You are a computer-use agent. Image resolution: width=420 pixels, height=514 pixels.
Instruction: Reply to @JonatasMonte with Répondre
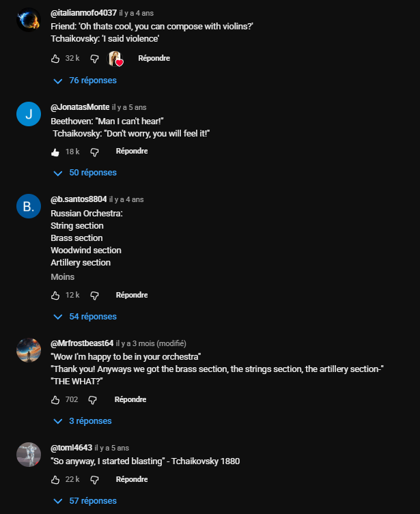tap(132, 152)
